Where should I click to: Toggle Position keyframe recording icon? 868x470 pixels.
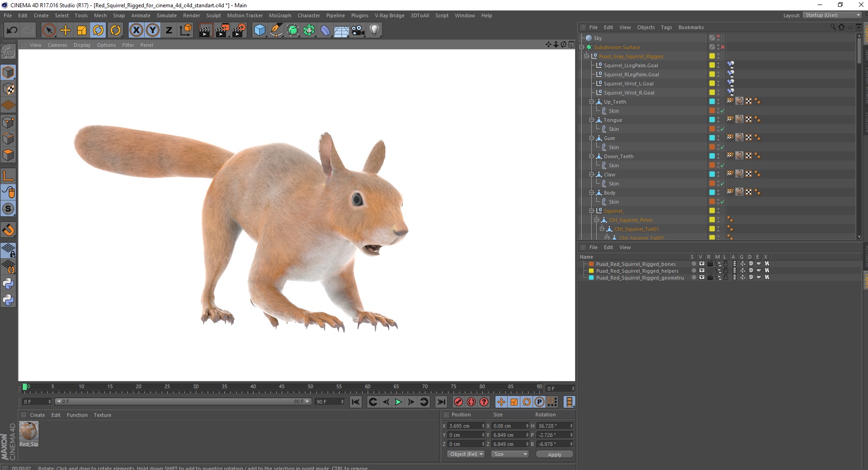pyautogui.click(x=501, y=402)
